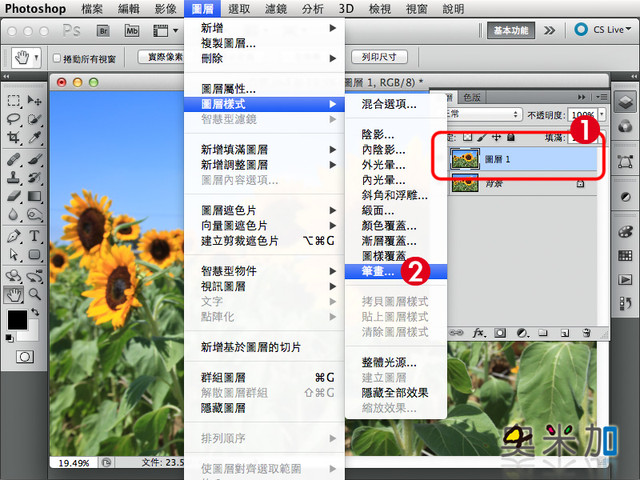Open the Hand tool preset picker
The image size is (640, 480).
coord(36,58)
